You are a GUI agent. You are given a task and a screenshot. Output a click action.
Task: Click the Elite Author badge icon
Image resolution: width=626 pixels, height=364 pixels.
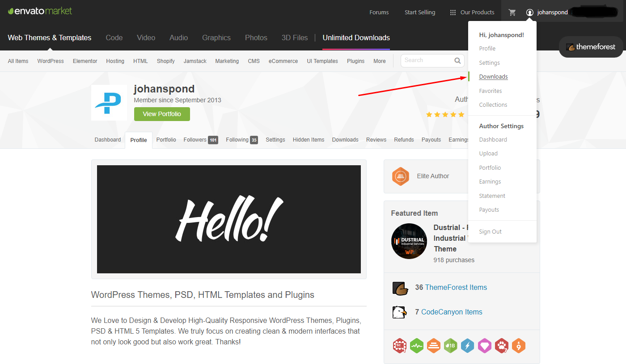click(401, 176)
